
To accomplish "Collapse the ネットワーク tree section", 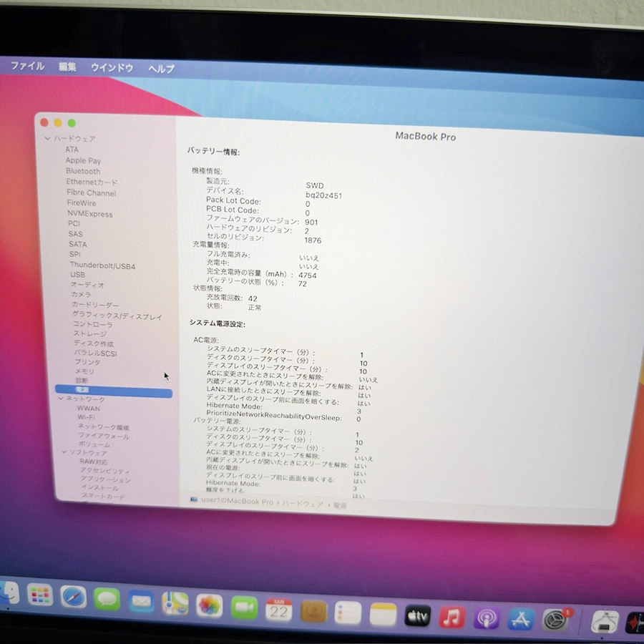I will (61, 399).
